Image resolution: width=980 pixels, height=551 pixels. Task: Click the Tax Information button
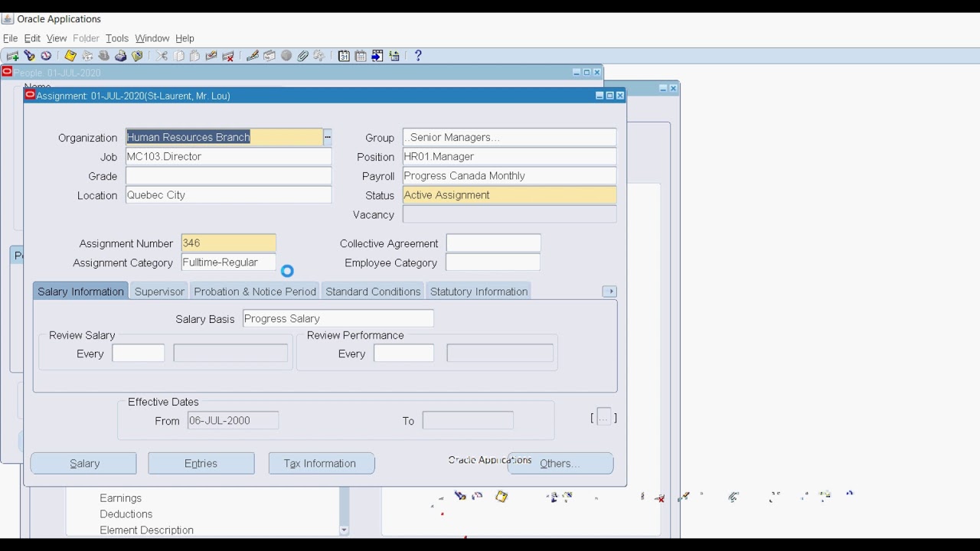[320, 464]
